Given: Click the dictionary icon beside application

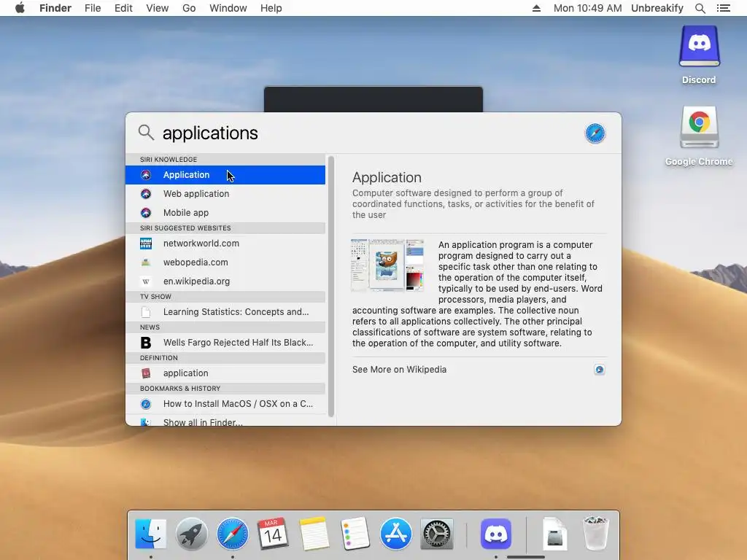Looking at the screenshot, I should click(x=146, y=373).
